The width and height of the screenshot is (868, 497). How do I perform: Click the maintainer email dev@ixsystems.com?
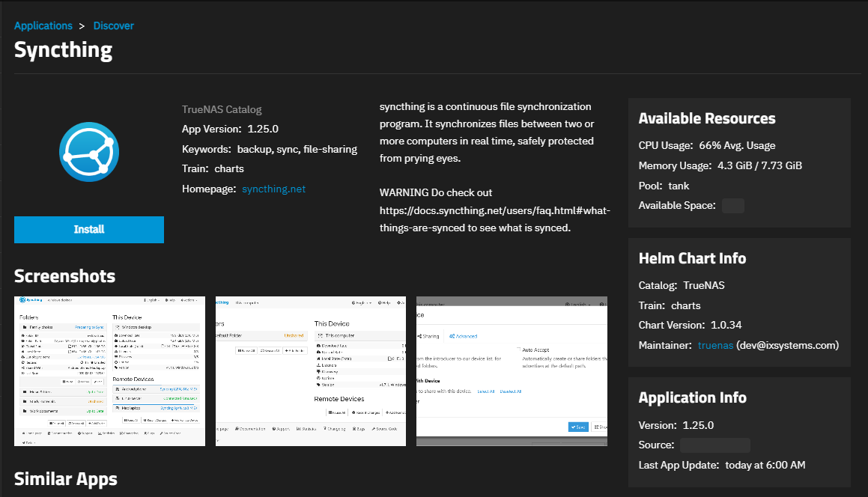click(x=788, y=345)
